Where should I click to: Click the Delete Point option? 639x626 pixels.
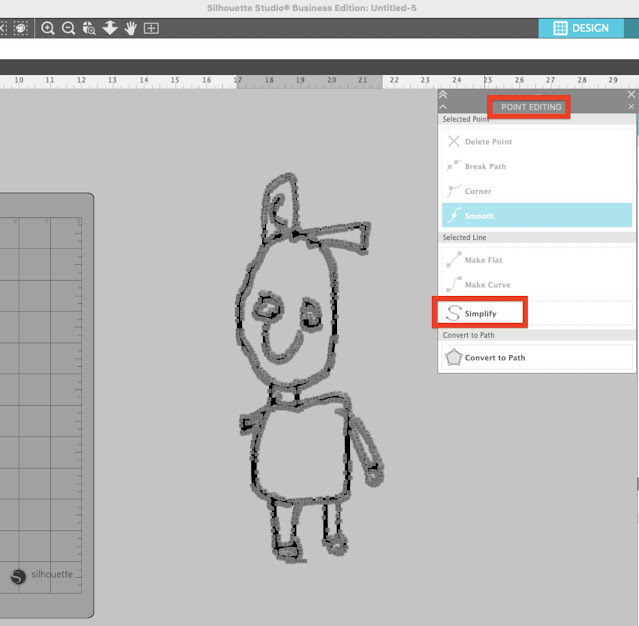click(537, 141)
